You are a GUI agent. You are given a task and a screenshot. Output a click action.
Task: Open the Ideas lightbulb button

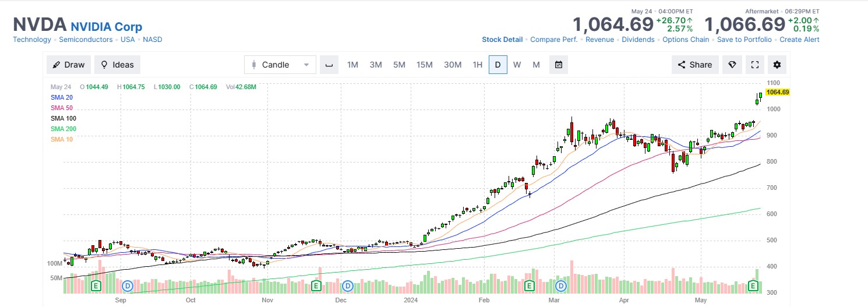click(x=117, y=65)
